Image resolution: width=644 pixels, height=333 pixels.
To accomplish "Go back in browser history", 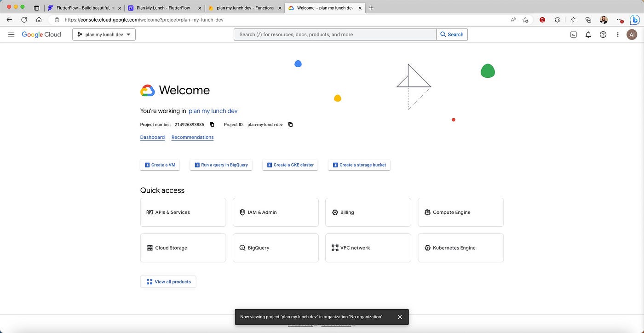I will (x=9, y=20).
